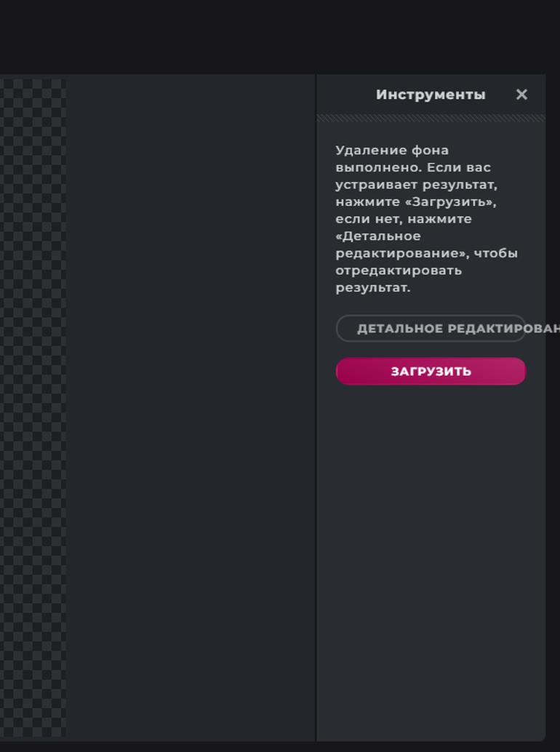Click the dark strip below the editor window
This screenshot has width=560, height=752.
tap(280, 747)
